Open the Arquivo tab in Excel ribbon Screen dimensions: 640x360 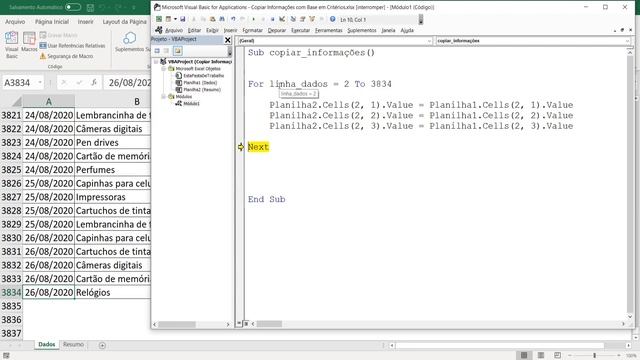tap(15, 22)
